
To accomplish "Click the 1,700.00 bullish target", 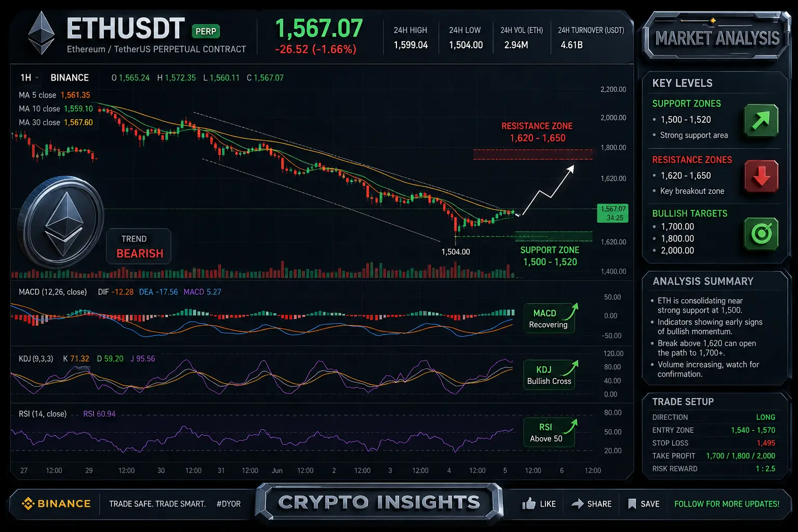I will (677, 227).
